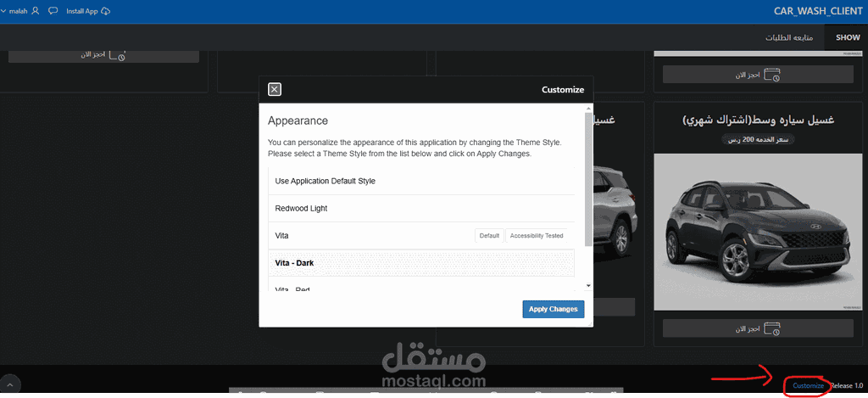Click the Accessibility Tested badge
Viewport: 868px width, 398px height.
point(537,236)
